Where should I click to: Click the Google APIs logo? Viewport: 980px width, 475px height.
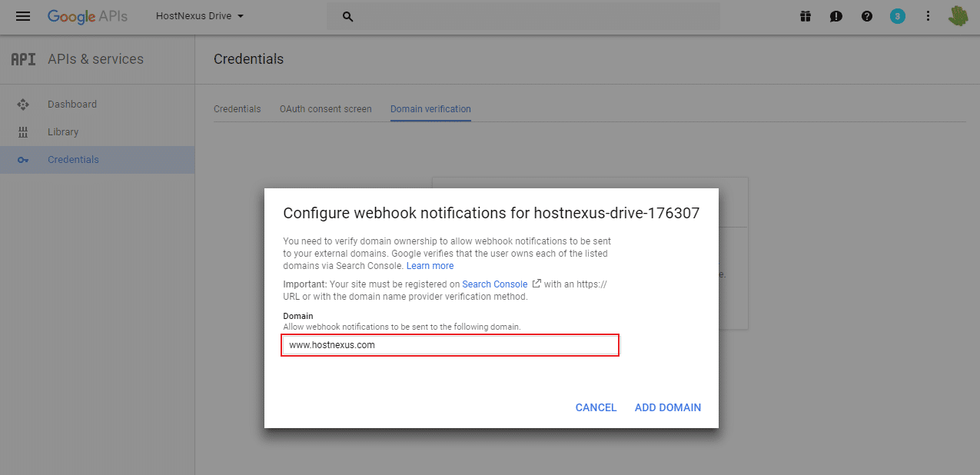88,16
